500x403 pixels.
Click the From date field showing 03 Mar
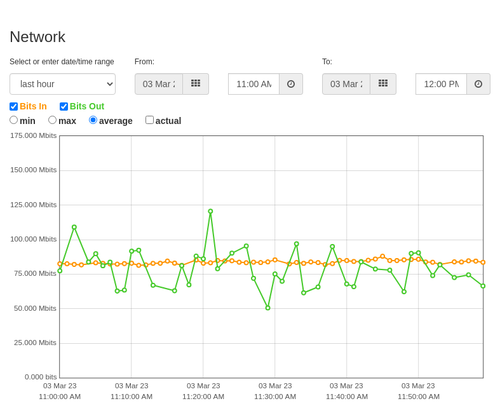159,84
